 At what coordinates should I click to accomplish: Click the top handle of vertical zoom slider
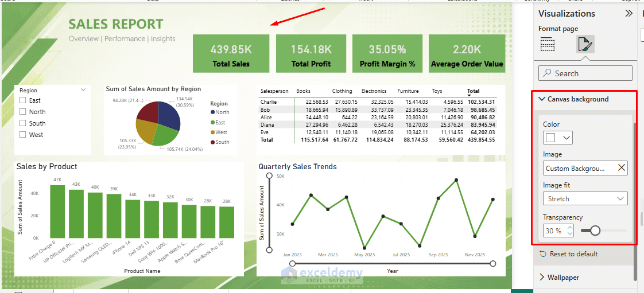coord(269,175)
